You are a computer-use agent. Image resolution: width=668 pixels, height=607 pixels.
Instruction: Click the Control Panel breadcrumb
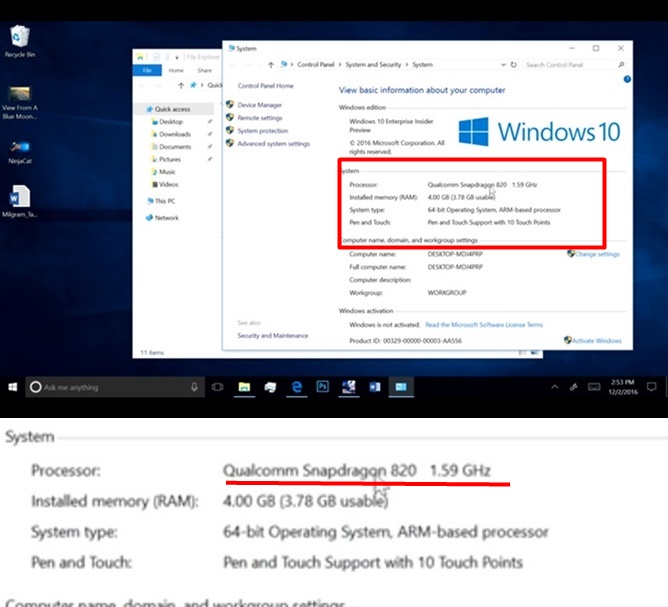click(316, 65)
